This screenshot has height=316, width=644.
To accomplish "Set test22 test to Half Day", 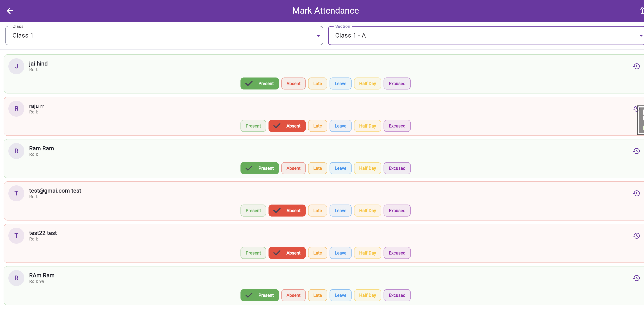I will pyautogui.click(x=367, y=253).
